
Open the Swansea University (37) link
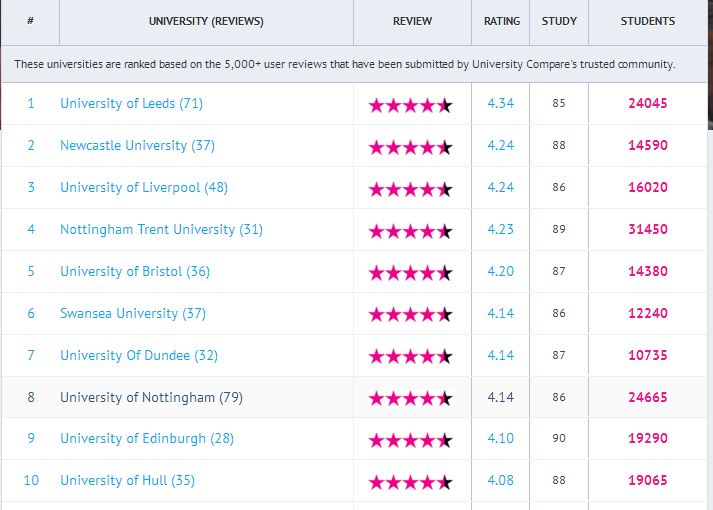(133, 313)
